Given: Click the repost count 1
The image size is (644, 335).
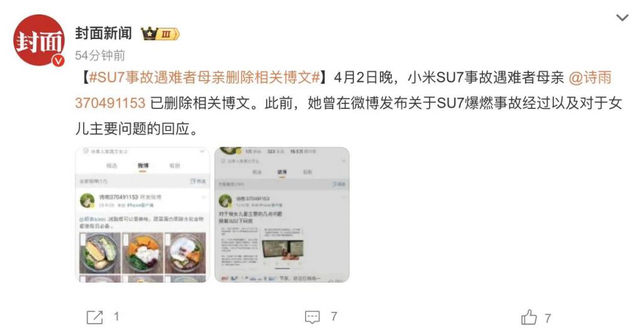Looking at the screenshot, I should click(116, 317).
